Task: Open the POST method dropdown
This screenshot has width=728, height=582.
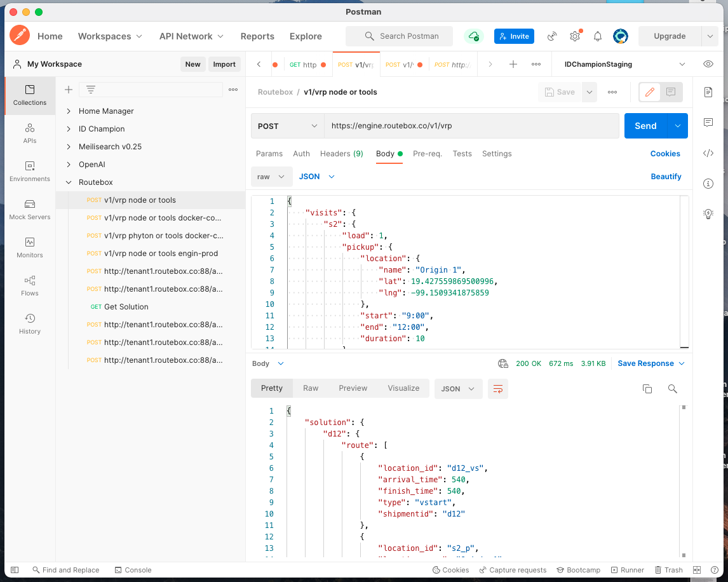Action: pos(287,126)
